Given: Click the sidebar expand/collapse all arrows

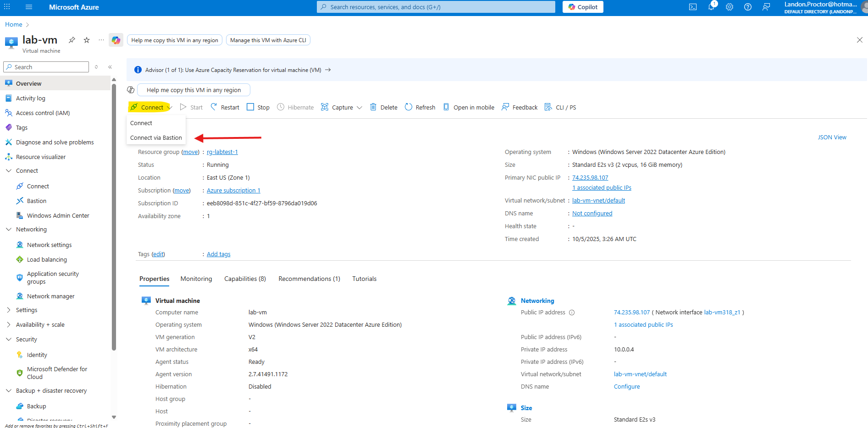Looking at the screenshot, I should pos(96,67).
